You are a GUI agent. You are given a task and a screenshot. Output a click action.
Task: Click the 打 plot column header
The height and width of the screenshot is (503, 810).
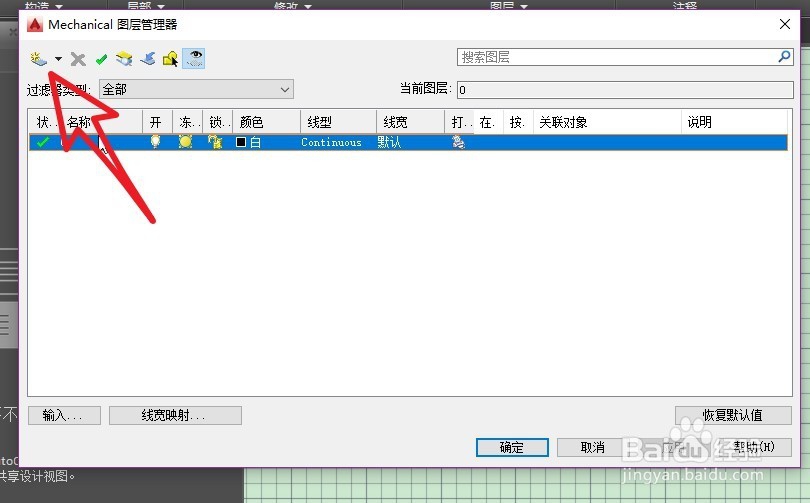coord(459,122)
